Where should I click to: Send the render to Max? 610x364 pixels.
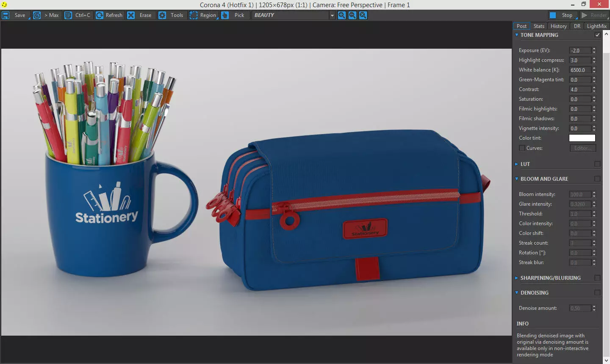click(x=47, y=15)
